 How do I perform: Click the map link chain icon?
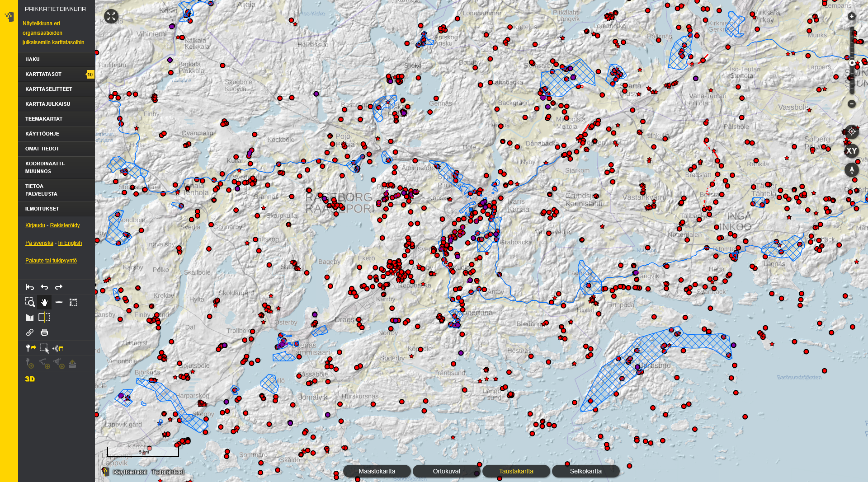(30, 332)
